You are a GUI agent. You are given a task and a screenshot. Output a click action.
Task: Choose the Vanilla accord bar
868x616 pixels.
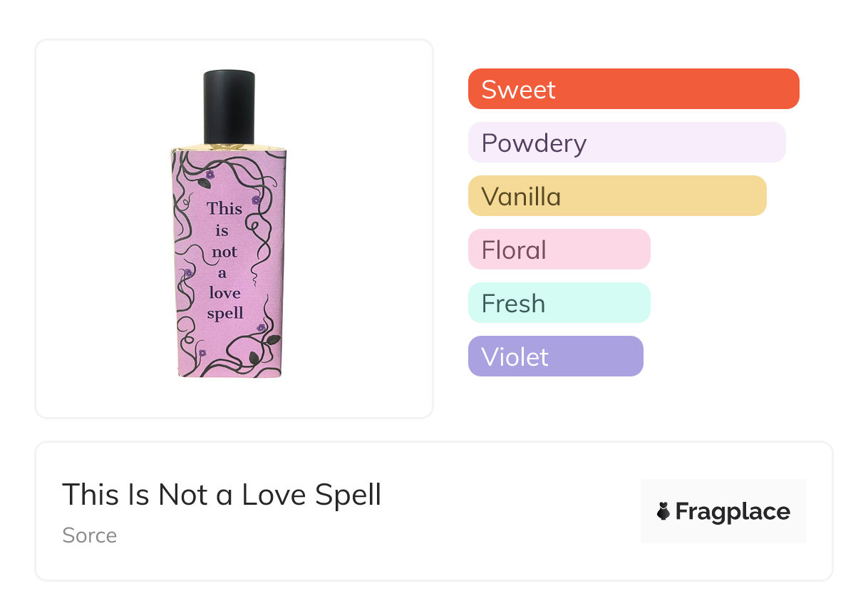[x=616, y=196]
